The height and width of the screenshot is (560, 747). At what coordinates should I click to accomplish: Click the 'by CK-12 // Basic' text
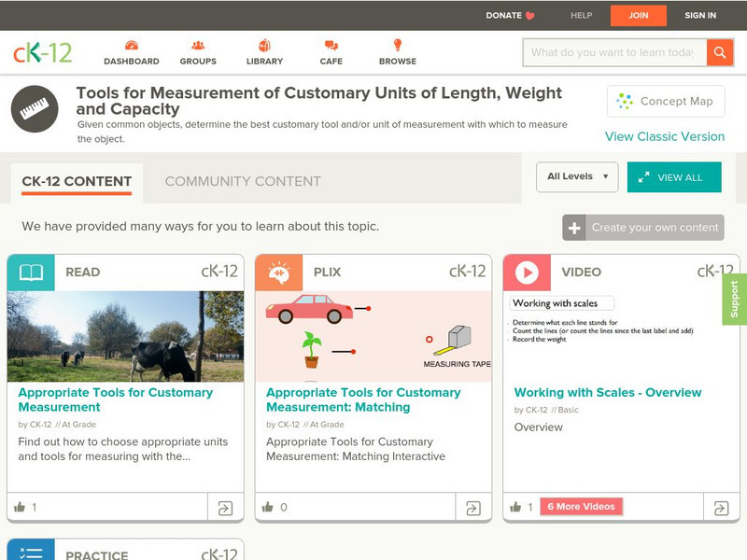coord(546,410)
